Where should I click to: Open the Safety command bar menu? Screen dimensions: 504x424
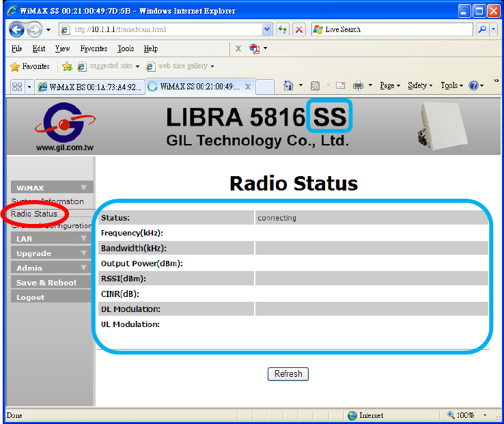pyautogui.click(x=420, y=85)
